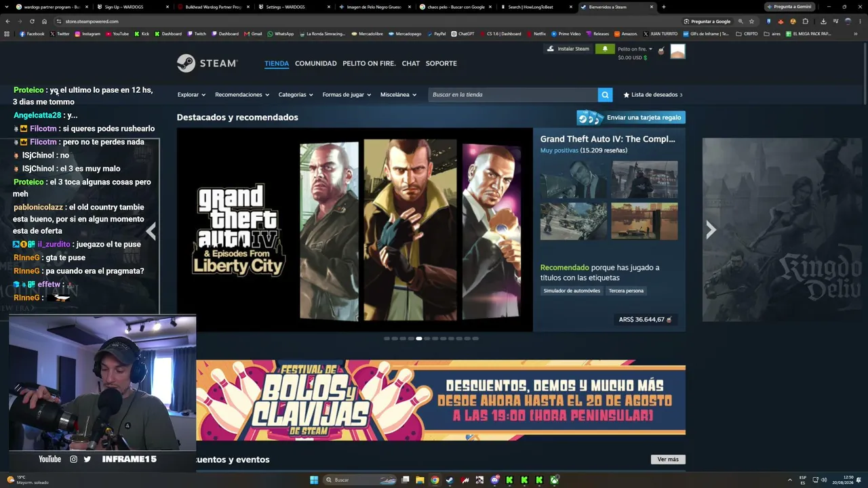Open the YouTube bookmark
This screenshot has width=868, height=488.
pos(117,34)
